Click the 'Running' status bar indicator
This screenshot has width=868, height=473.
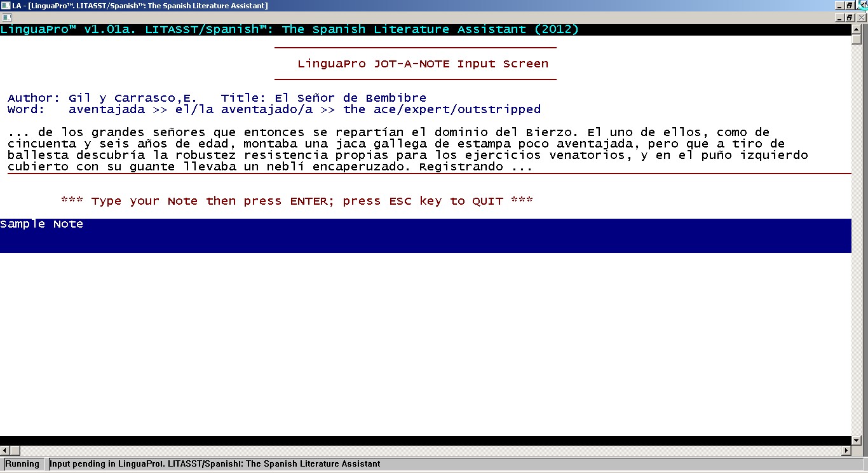tap(22, 464)
